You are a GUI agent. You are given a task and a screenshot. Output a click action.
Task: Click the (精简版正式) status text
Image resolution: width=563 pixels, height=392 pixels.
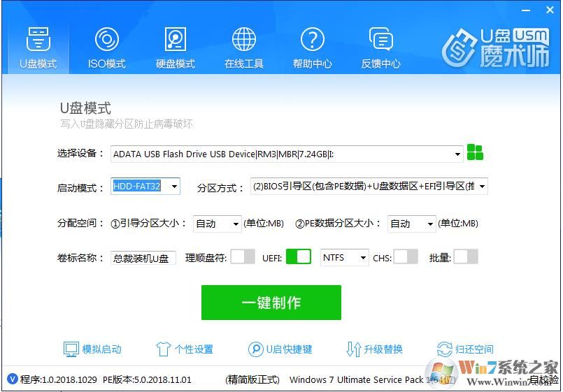[x=252, y=379]
